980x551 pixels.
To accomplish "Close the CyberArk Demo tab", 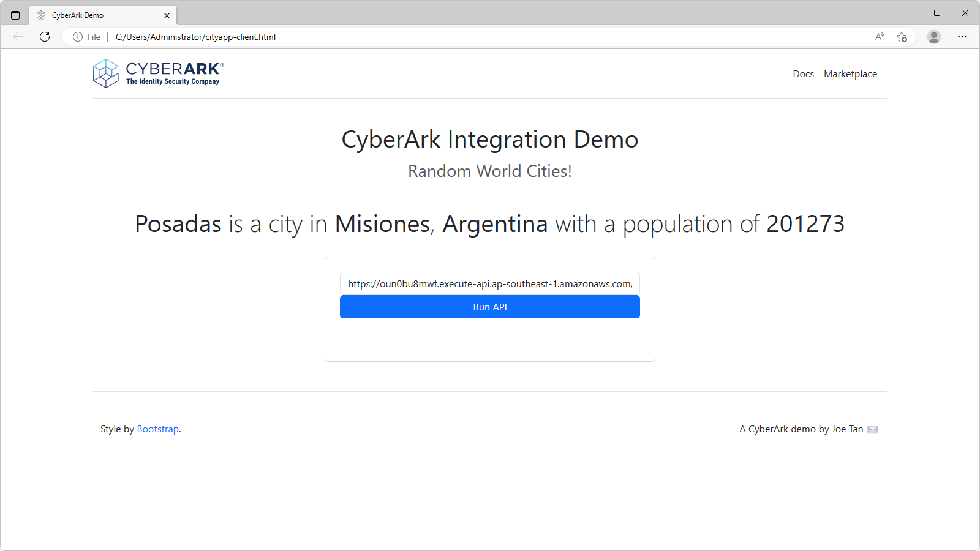I will coord(166,15).
